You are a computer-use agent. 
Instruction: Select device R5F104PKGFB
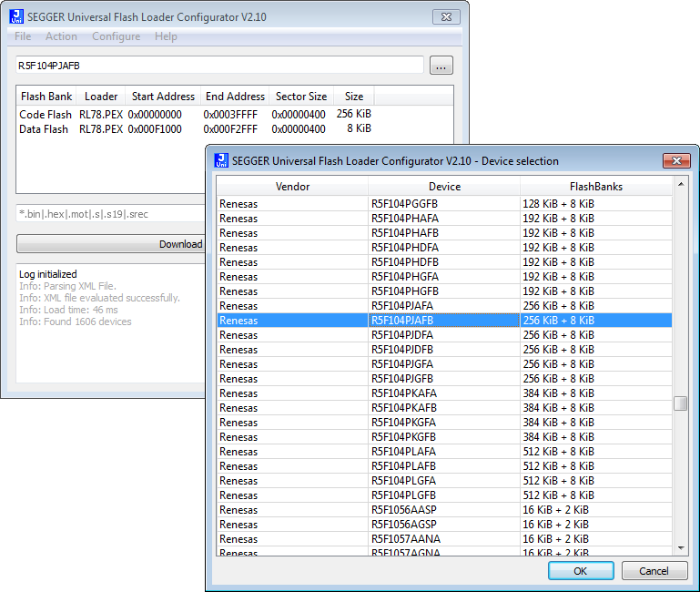(x=444, y=437)
